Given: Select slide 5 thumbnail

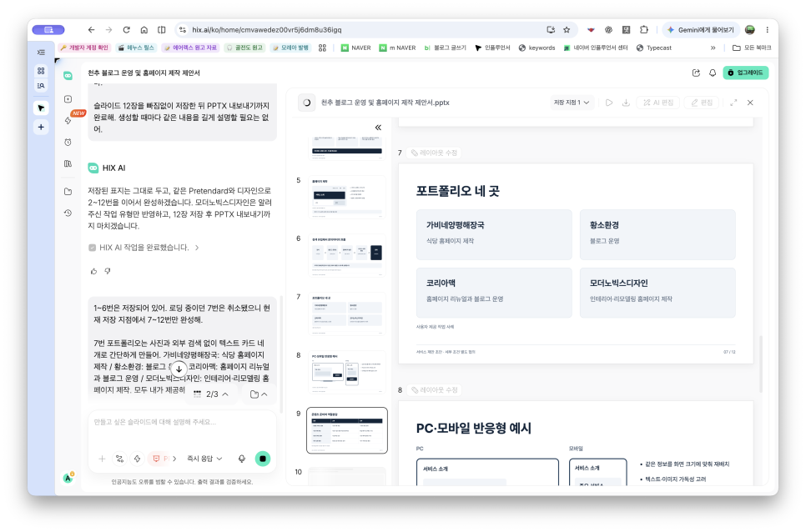Looking at the screenshot, I should pos(347,197).
